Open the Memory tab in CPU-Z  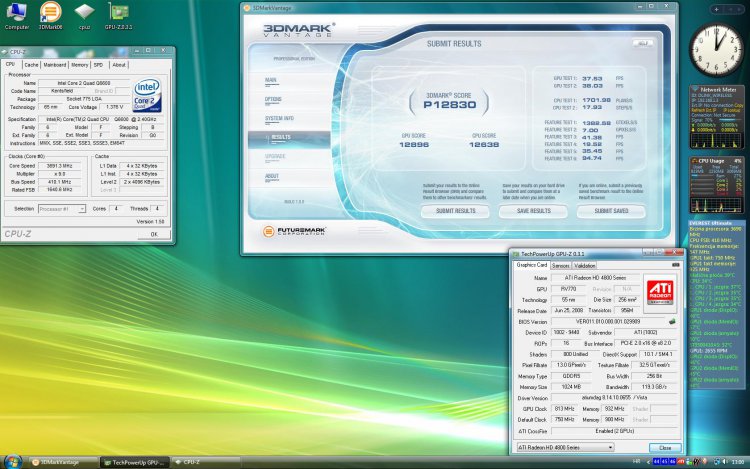79,65
